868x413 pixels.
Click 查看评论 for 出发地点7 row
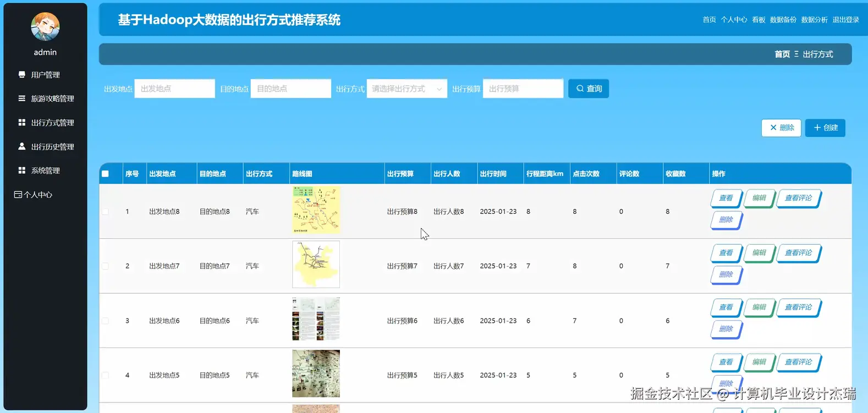[x=799, y=253]
